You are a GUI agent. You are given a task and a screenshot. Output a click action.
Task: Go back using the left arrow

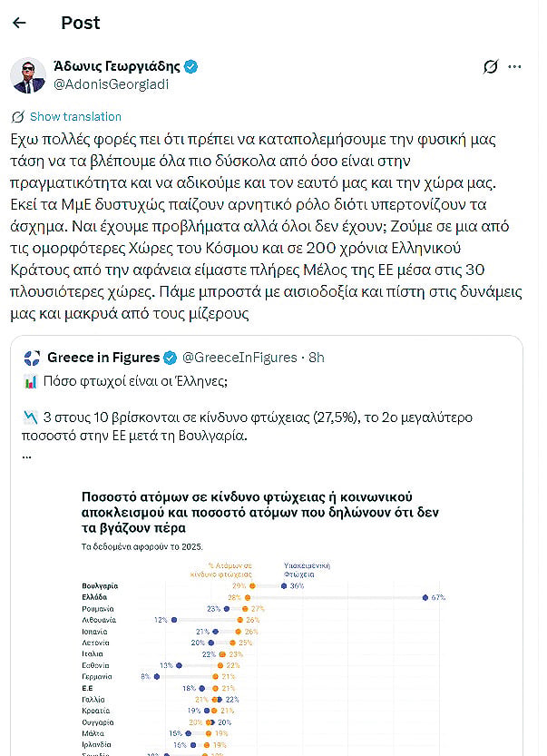click(19, 23)
